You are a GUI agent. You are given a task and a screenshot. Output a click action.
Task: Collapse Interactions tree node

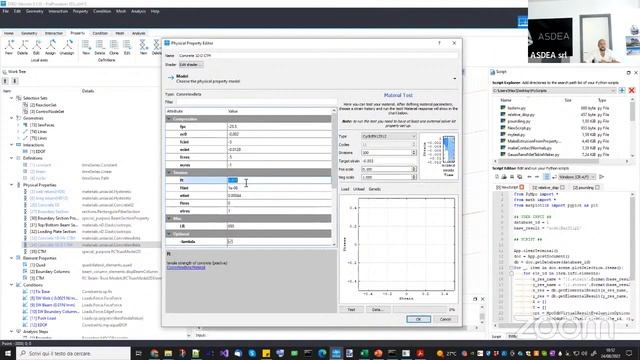click(11, 145)
